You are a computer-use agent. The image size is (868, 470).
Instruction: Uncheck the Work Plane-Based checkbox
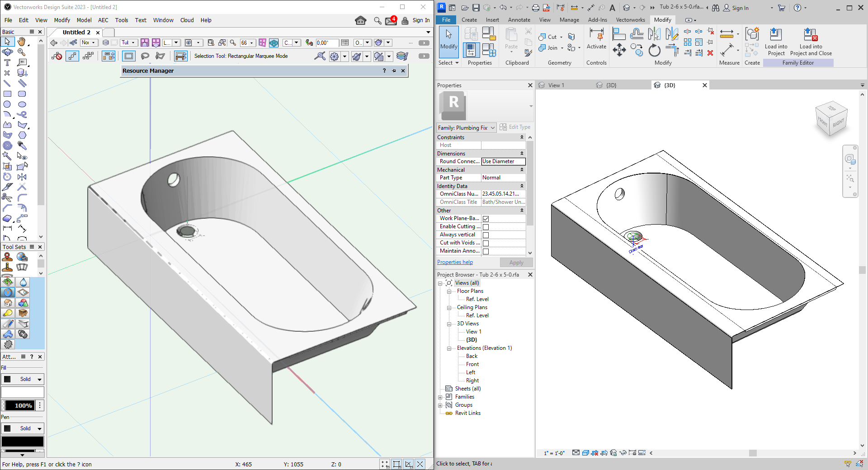pyautogui.click(x=486, y=219)
